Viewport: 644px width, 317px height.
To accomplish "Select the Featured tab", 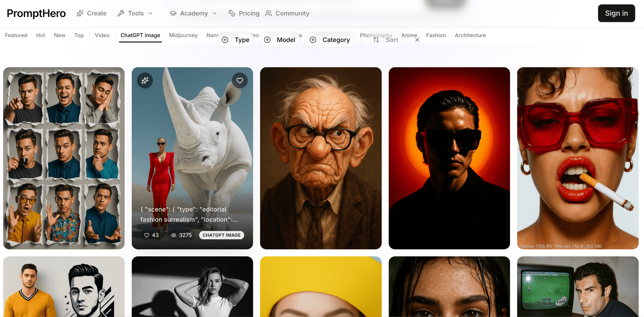I will pyautogui.click(x=16, y=35).
